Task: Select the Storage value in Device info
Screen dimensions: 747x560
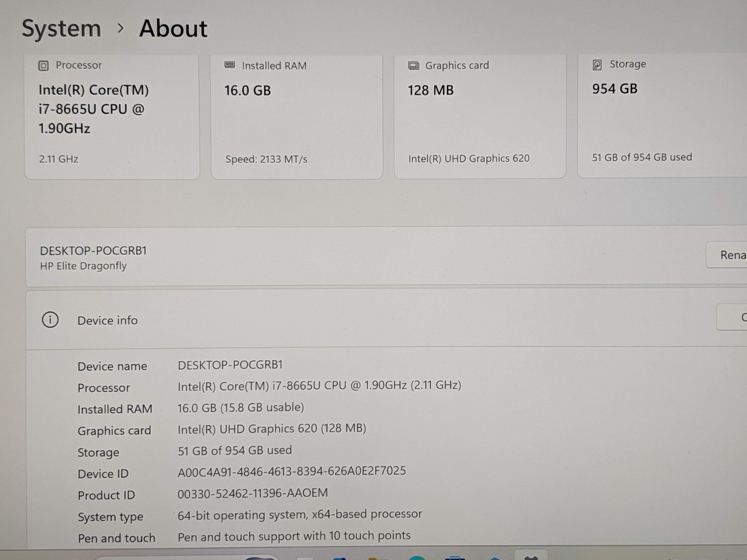Action: pyautogui.click(x=235, y=450)
